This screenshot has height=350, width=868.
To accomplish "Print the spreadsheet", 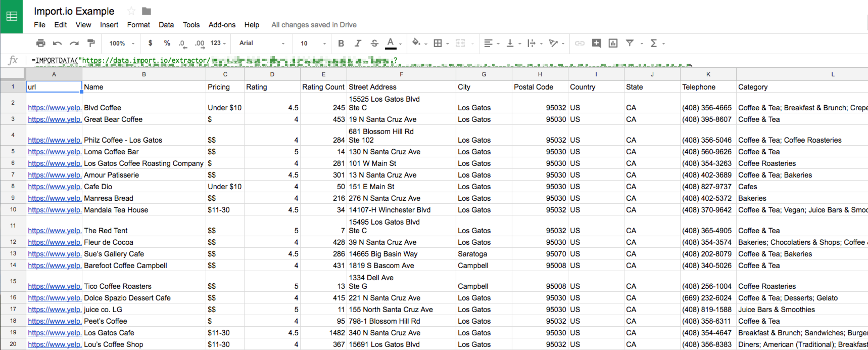I will pos(41,43).
